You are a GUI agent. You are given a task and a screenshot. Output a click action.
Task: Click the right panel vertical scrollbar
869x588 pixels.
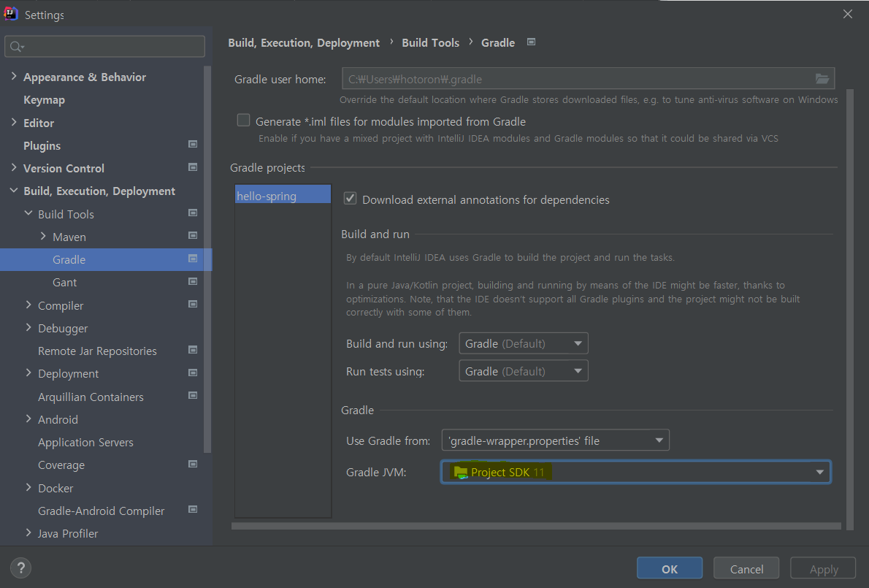(850, 309)
